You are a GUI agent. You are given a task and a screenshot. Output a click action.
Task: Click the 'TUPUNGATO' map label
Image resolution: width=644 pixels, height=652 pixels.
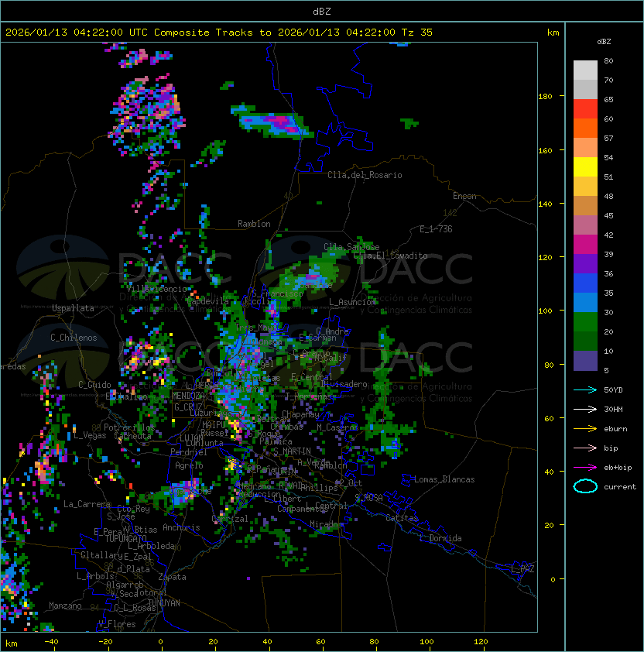point(125,538)
